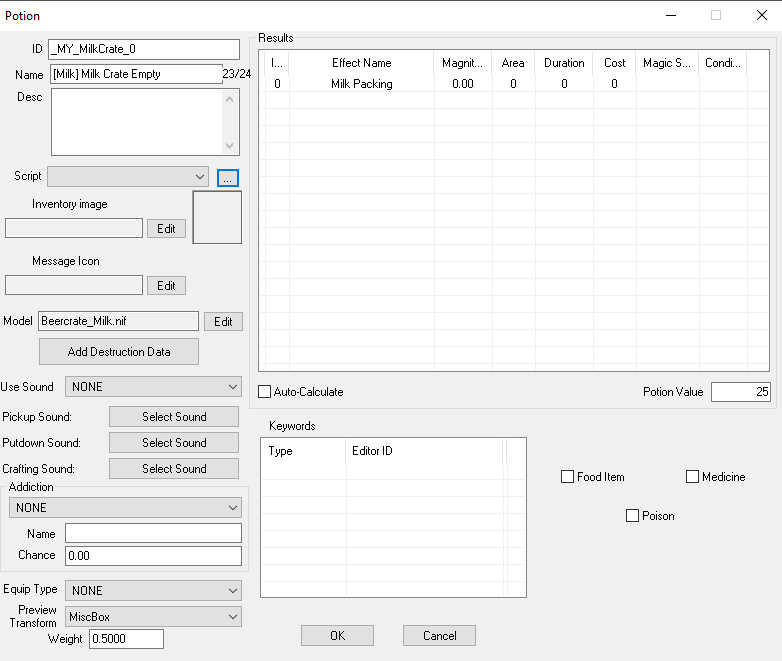Screen dimensions: 782x661
Task: Click the Addiction Name field
Action: pos(153,533)
